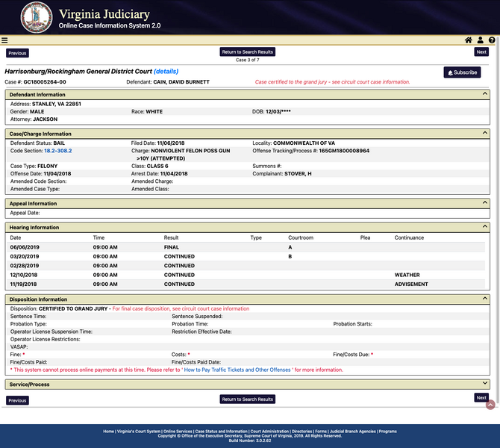The width and height of the screenshot is (500, 448).
Task: Collapse the Defendant Information section
Action: coord(484,94)
